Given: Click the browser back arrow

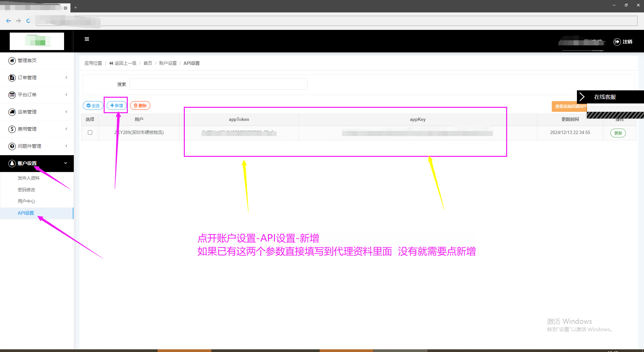Looking at the screenshot, I should 9,21.
